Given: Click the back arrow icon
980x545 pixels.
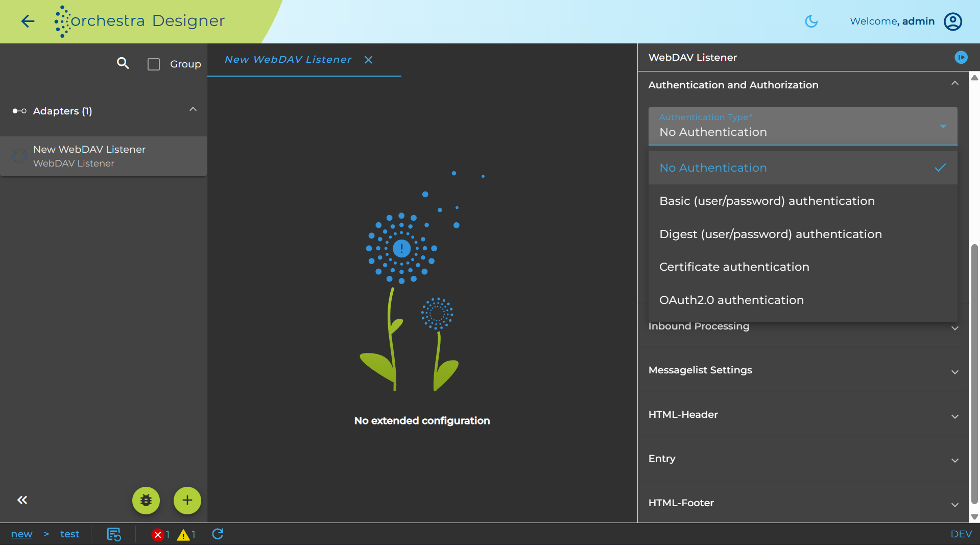Looking at the screenshot, I should pyautogui.click(x=28, y=21).
